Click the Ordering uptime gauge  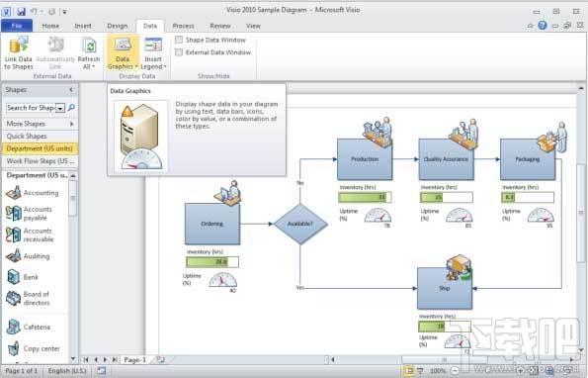click(222, 280)
